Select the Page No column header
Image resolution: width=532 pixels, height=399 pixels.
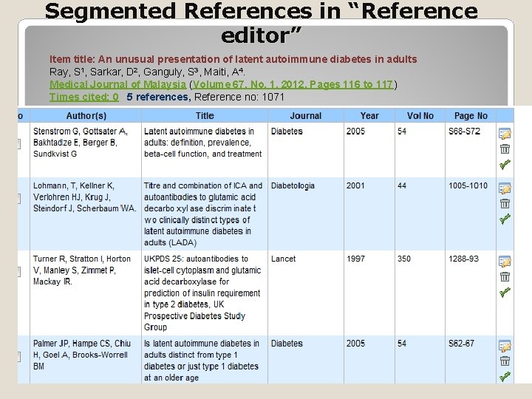point(471,116)
